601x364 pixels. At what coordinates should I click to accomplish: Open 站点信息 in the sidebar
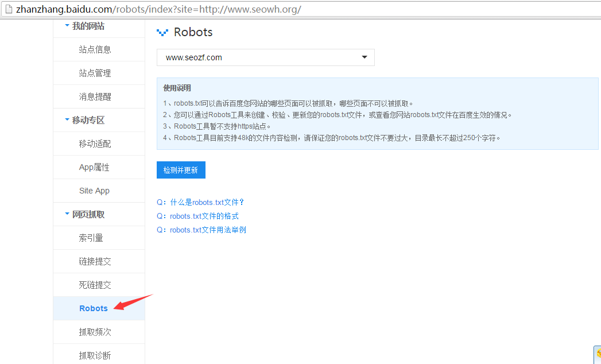tap(95, 49)
